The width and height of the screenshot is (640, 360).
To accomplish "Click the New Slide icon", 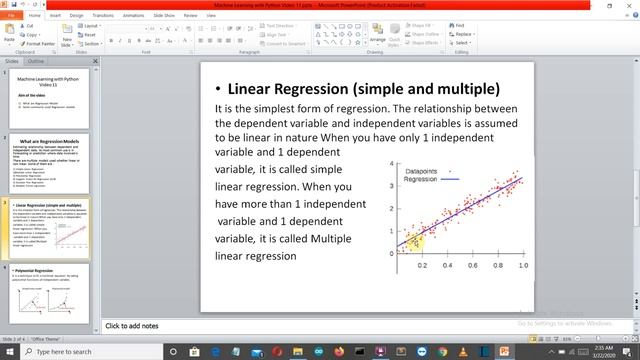I will [x=67, y=29].
